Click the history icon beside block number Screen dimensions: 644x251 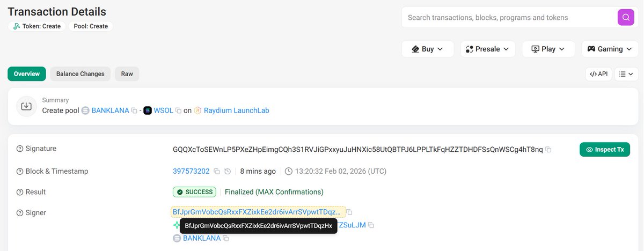coord(228,172)
